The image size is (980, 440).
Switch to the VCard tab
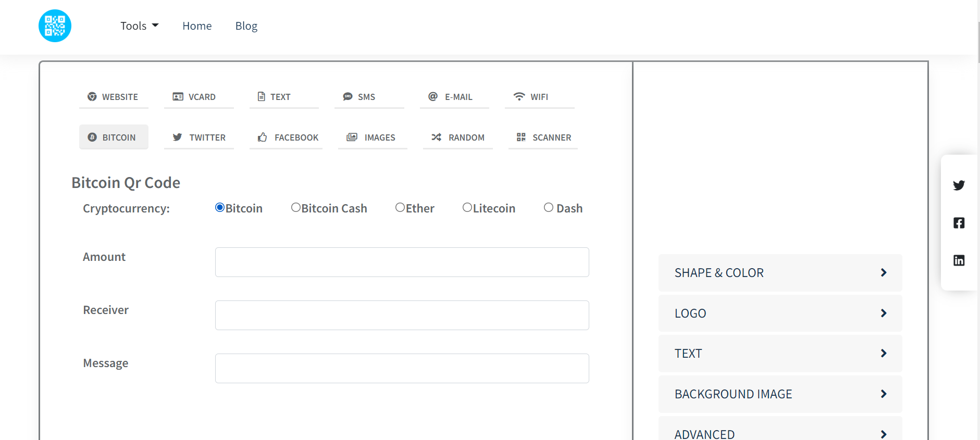pos(199,97)
